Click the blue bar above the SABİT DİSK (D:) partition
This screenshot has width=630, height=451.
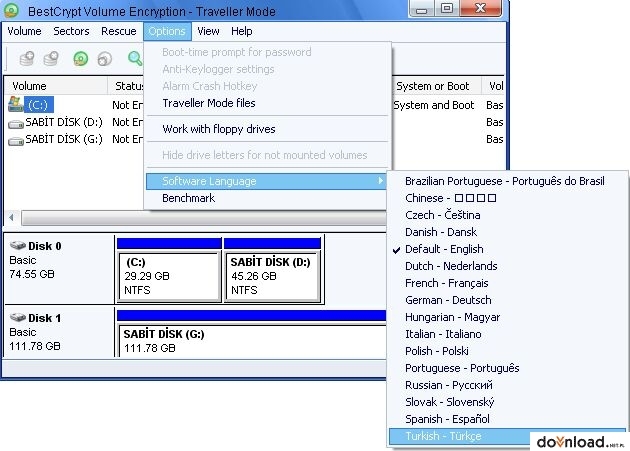click(x=272, y=243)
